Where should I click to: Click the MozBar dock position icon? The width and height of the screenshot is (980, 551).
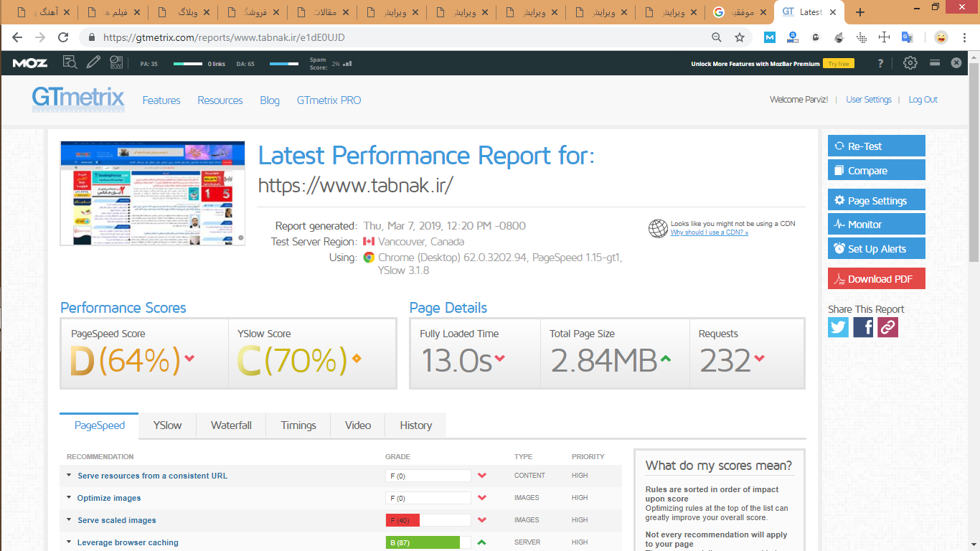[935, 63]
